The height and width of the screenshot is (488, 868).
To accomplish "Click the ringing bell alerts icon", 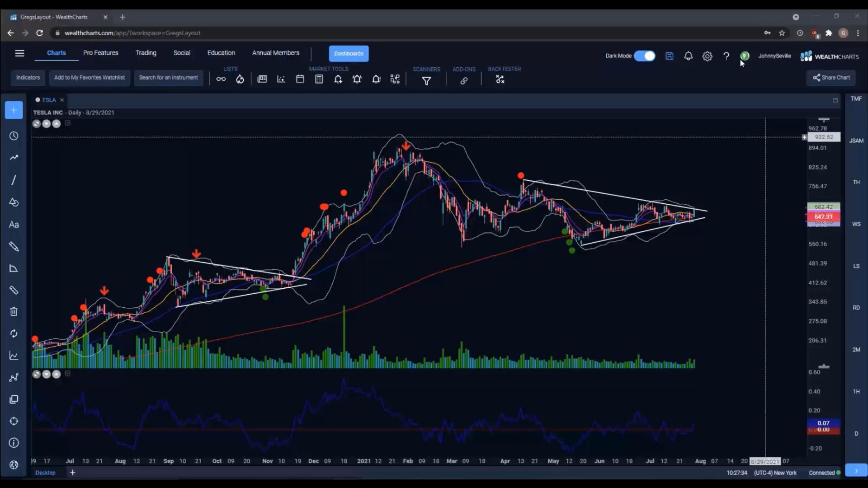I will pyautogui.click(x=357, y=80).
